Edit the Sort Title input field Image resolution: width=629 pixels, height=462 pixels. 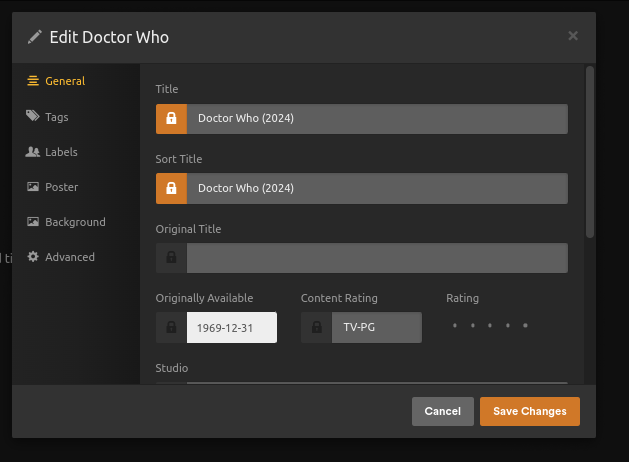click(x=377, y=188)
